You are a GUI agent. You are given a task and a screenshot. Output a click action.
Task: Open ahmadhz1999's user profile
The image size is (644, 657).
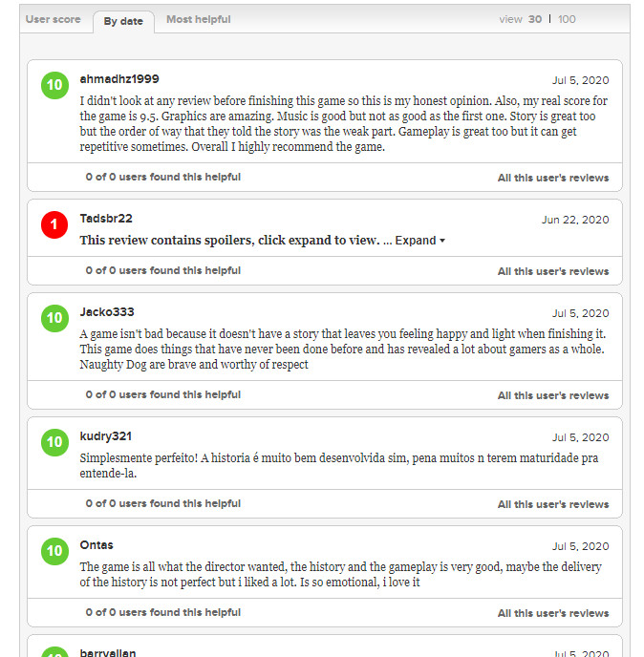(119, 78)
